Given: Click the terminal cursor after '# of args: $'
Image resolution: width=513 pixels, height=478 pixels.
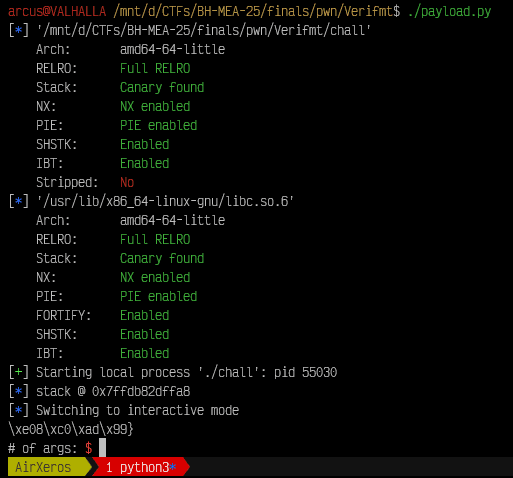Looking at the screenshot, I should (x=103, y=448).
